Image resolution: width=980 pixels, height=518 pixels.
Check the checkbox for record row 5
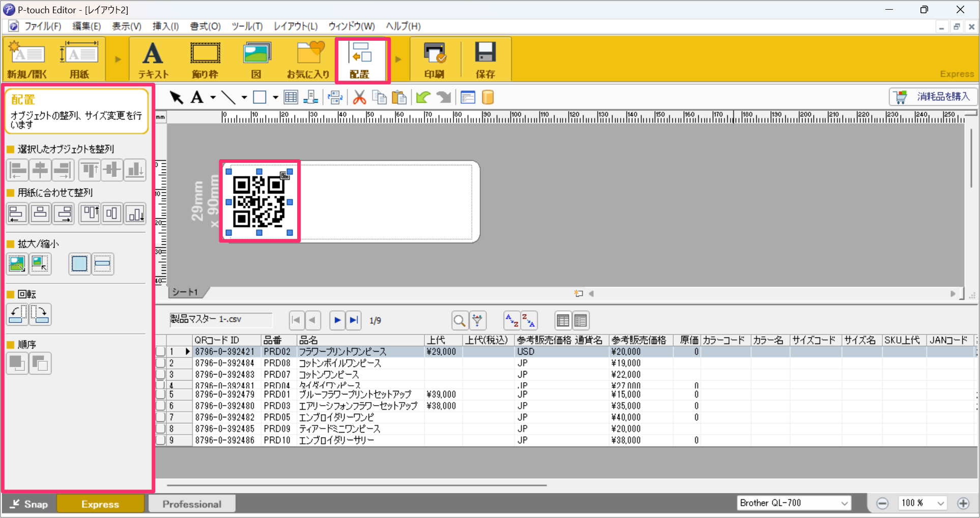161,394
